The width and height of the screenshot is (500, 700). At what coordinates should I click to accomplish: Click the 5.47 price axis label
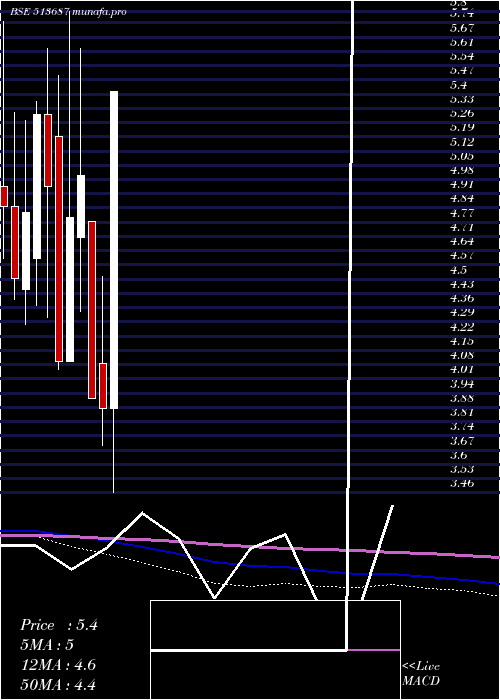(462, 71)
